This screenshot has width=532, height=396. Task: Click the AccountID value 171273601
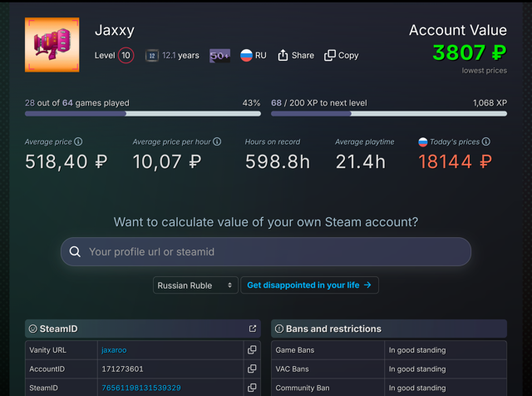click(x=122, y=369)
